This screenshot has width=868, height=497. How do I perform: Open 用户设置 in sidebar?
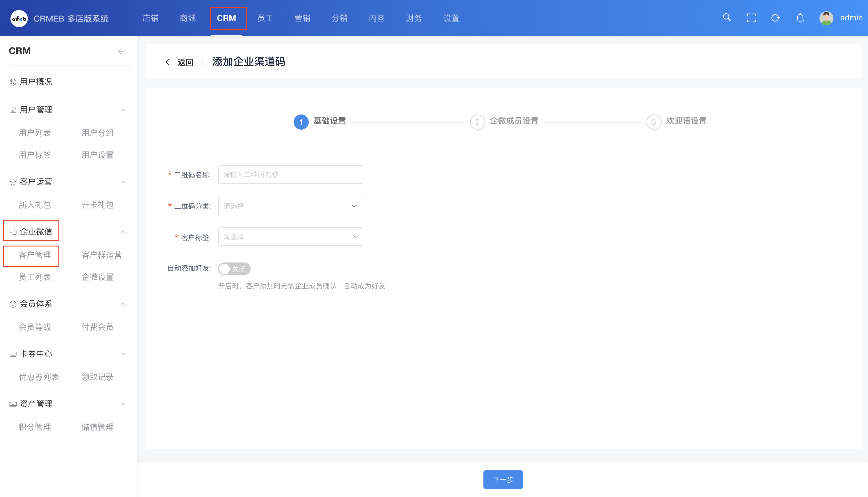click(x=98, y=155)
